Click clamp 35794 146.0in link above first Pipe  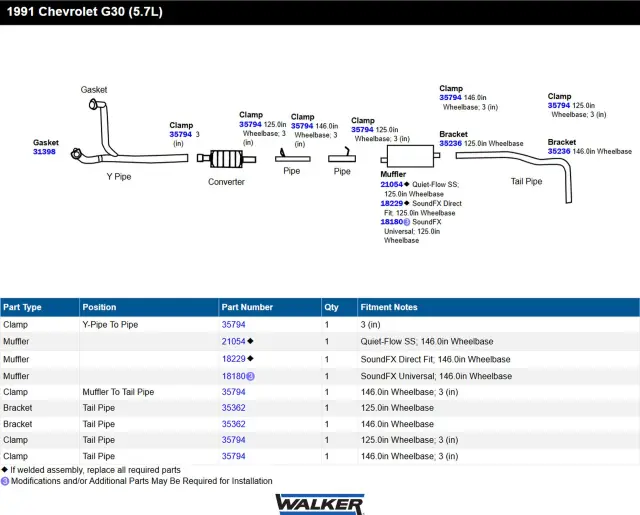point(302,126)
